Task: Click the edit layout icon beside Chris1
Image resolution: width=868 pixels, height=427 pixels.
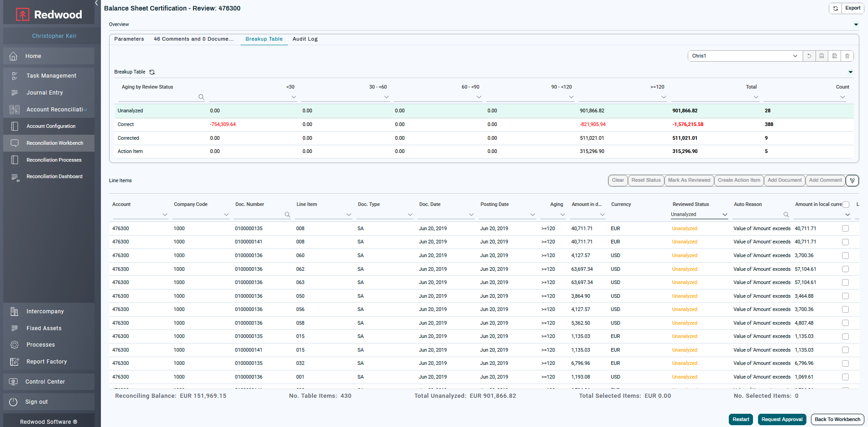Action: pyautogui.click(x=834, y=56)
